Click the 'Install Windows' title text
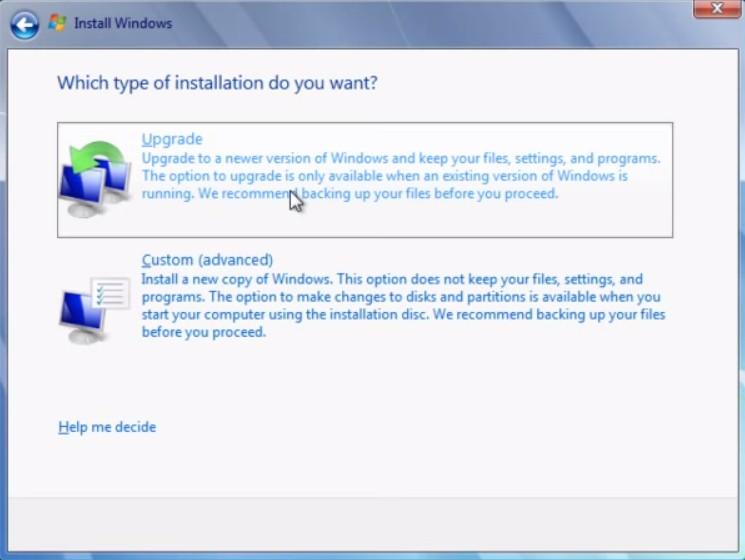 (x=123, y=23)
